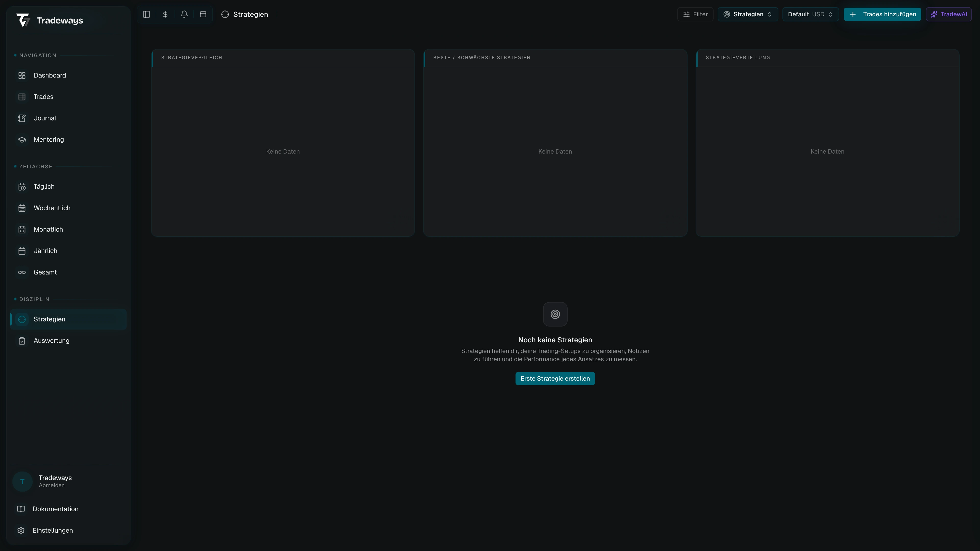Viewport: 980px width, 551px height.
Task: Activate the Gesamt timeframe
Action: tap(45, 272)
